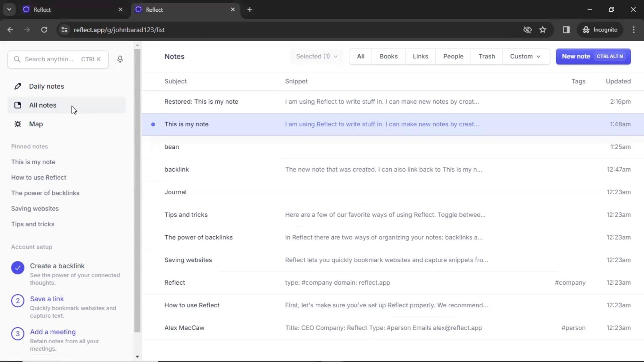Open pinned The power of backlinks

(45, 193)
